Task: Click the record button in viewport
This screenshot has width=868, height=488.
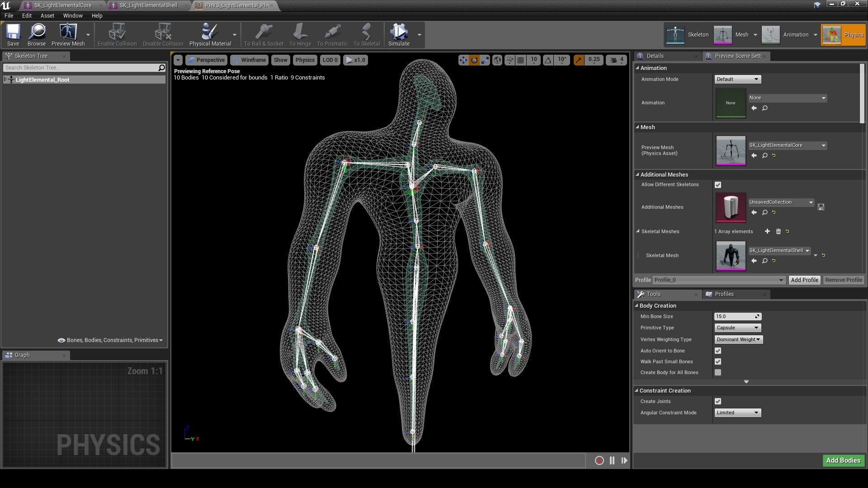Action: pyautogui.click(x=599, y=460)
